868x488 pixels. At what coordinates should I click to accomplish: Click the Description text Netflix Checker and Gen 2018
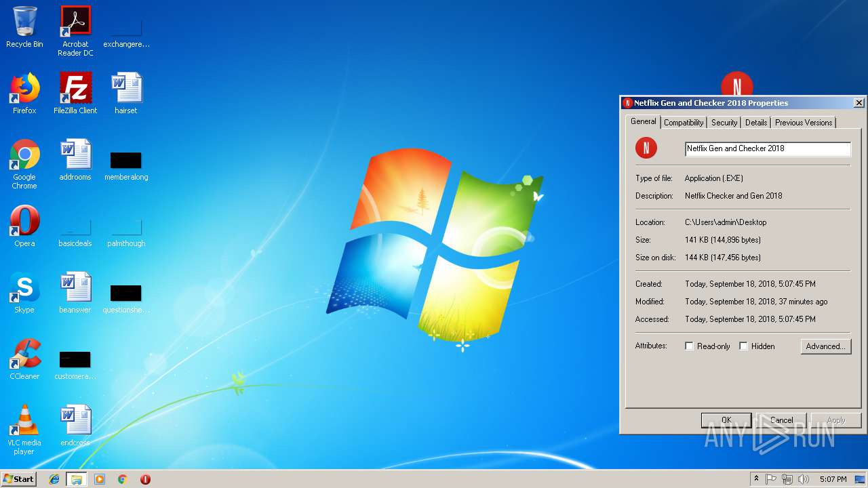pyautogui.click(x=734, y=196)
